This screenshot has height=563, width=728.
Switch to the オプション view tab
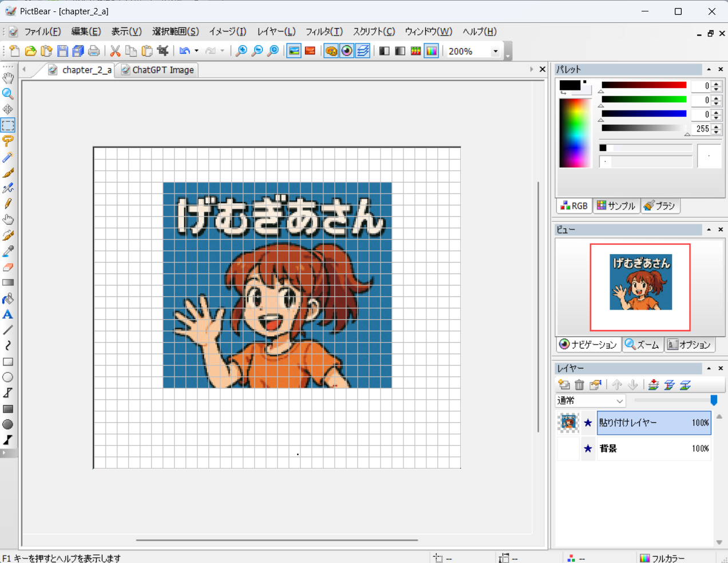point(689,344)
